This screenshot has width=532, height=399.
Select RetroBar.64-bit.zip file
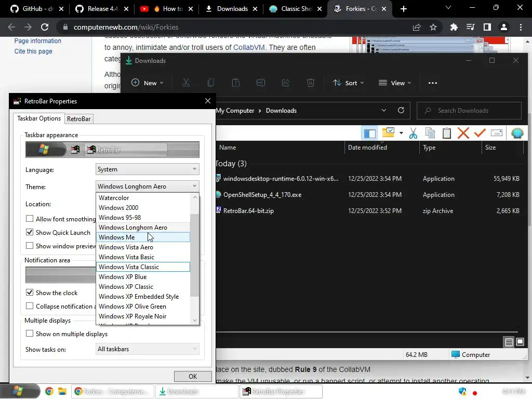(x=248, y=211)
